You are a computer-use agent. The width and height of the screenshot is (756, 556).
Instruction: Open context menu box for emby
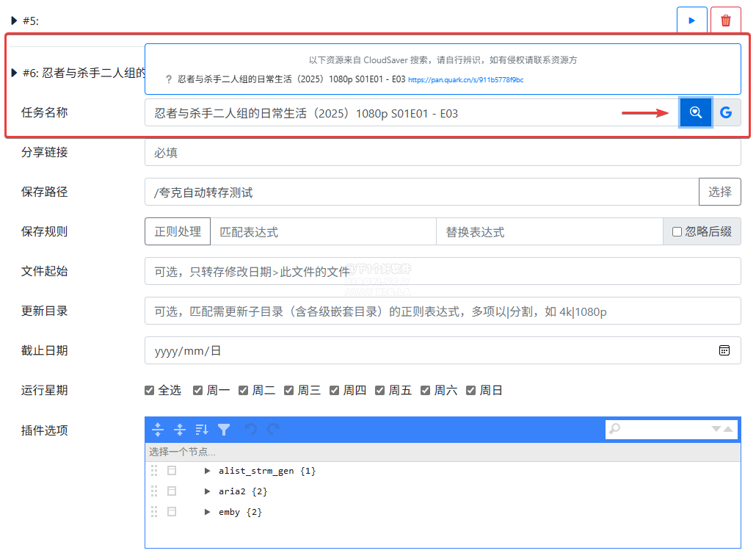(x=172, y=512)
